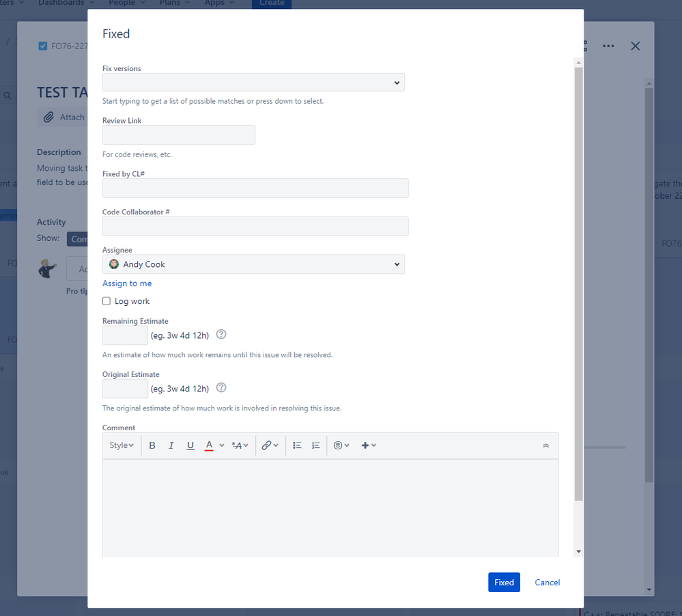Open the Apps menu

click(x=219, y=3)
